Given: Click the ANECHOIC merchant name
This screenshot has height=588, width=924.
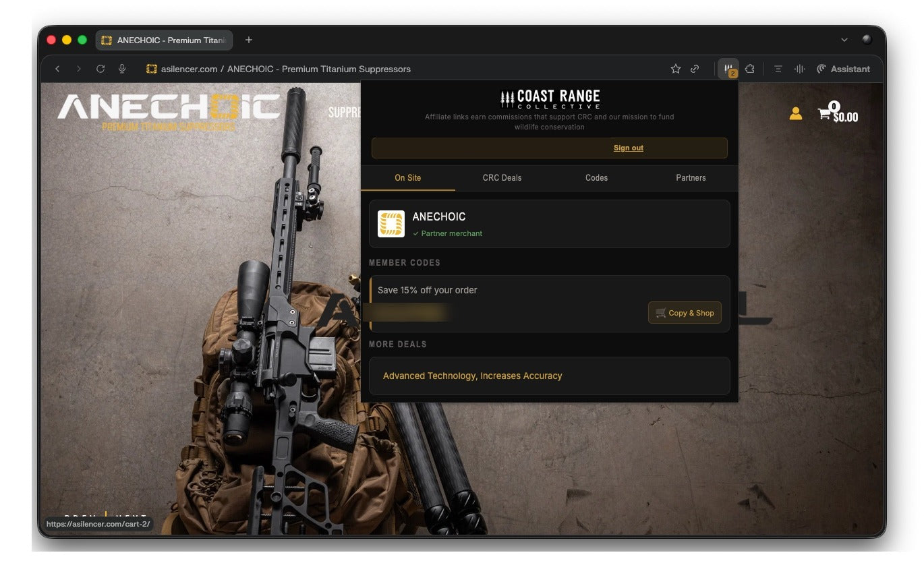Looking at the screenshot, I should click(439, 216).
